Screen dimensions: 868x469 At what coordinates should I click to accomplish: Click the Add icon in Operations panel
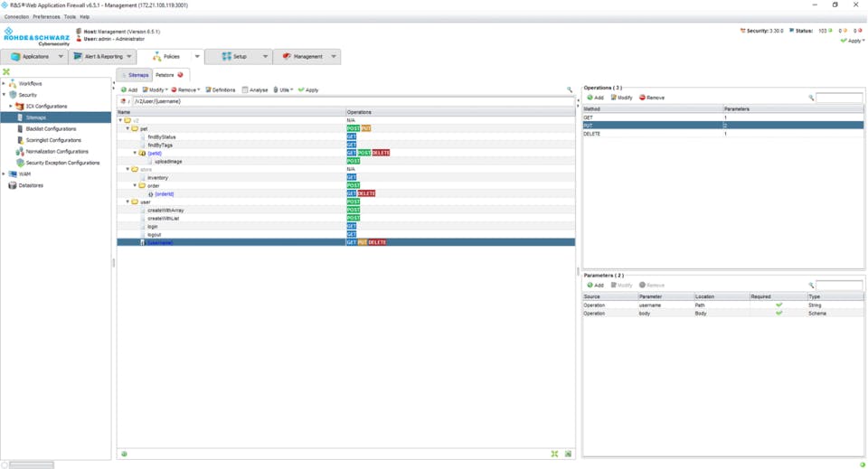click(590, 98)
